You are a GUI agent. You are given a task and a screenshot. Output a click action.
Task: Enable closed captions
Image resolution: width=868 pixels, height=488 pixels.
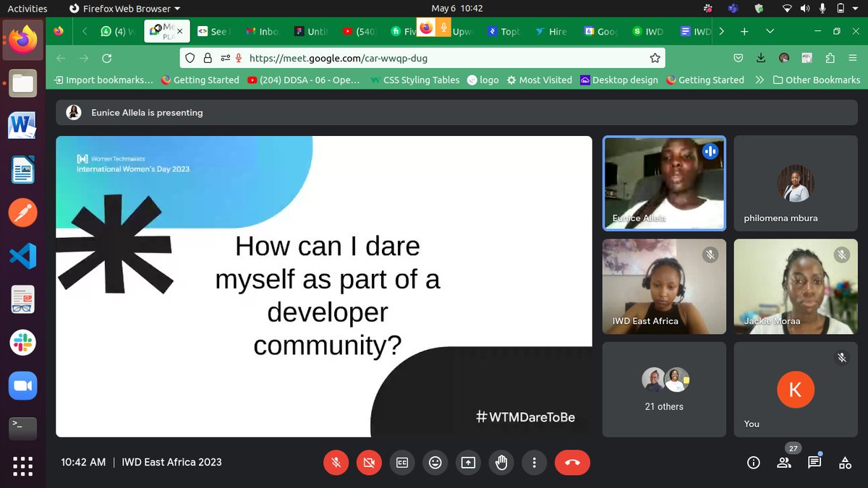(x=402, y=462)
